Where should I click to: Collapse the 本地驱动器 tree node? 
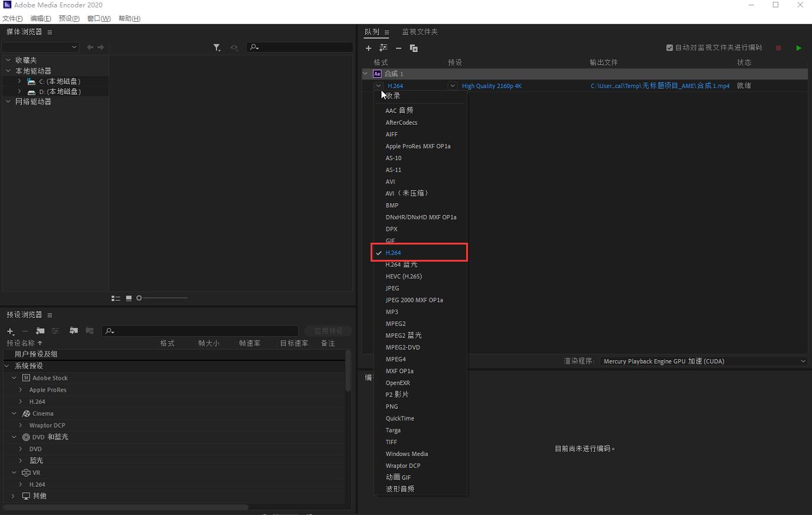[x=8, y=71]
